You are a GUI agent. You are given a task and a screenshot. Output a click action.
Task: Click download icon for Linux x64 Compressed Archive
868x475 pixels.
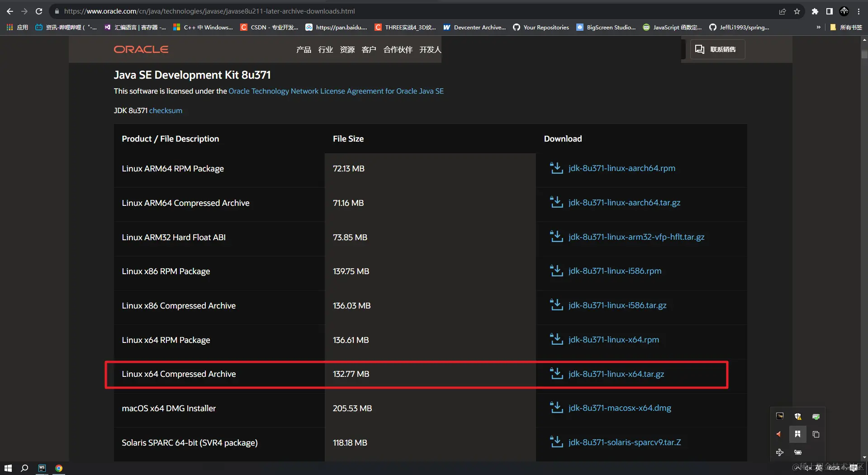pyautogui.click(x=556, y=374)
